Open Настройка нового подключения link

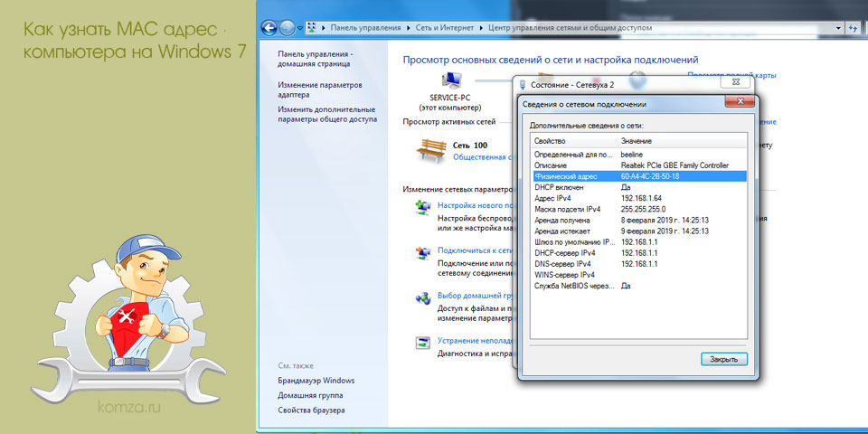[x=476, y=205]
